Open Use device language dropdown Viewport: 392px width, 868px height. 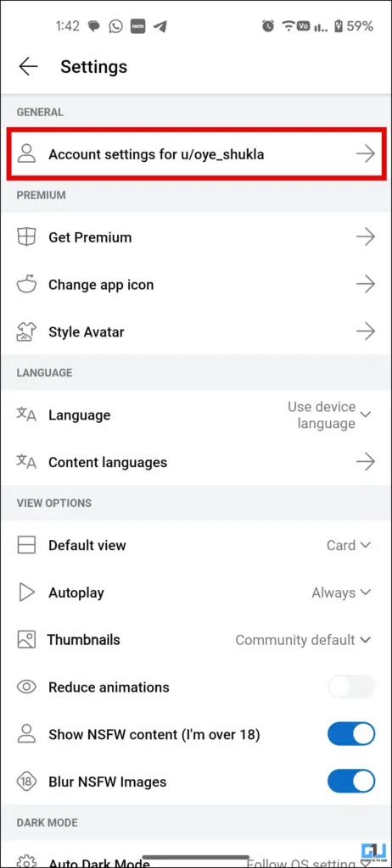click(328, 415)
